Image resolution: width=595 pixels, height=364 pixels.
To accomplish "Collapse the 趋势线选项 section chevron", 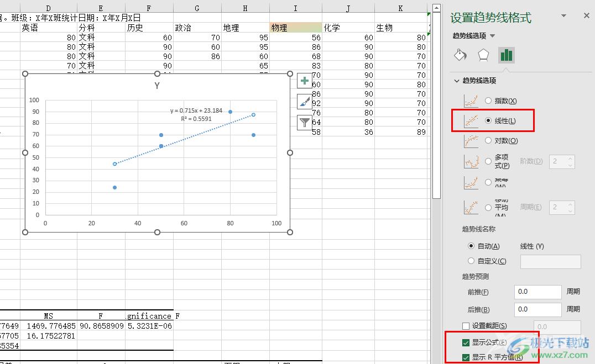I will click(x=457, y=81).
